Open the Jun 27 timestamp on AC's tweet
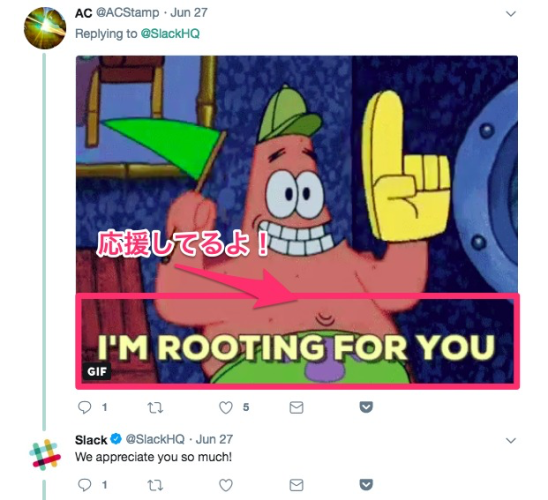The width and height of the screenshot is (548, 500). tap(189, 13)
